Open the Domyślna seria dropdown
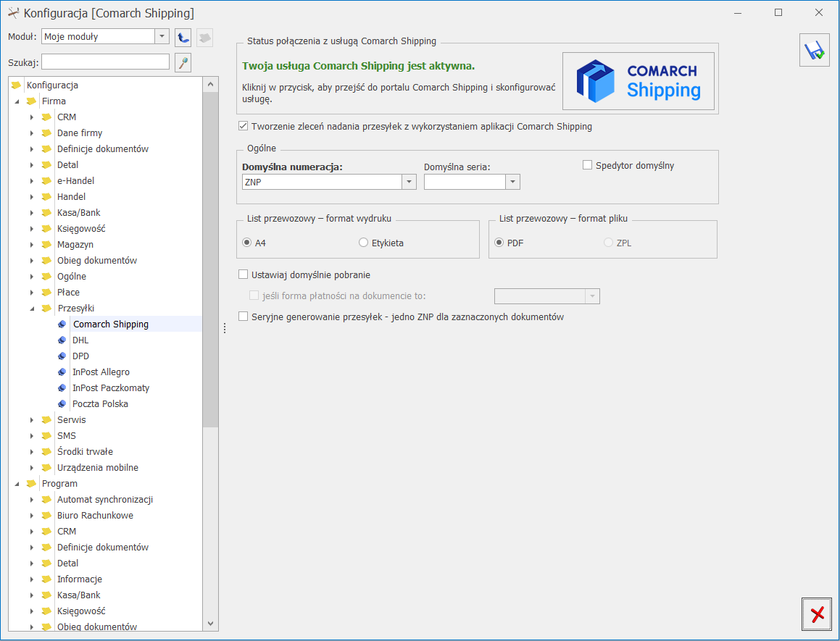The image size is (840, 641). (512, 182)
